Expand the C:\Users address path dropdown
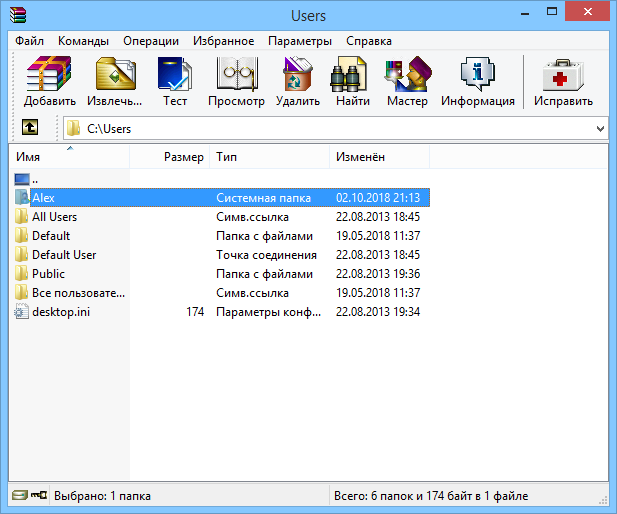The image size is (617, 514). pos(600,129)
